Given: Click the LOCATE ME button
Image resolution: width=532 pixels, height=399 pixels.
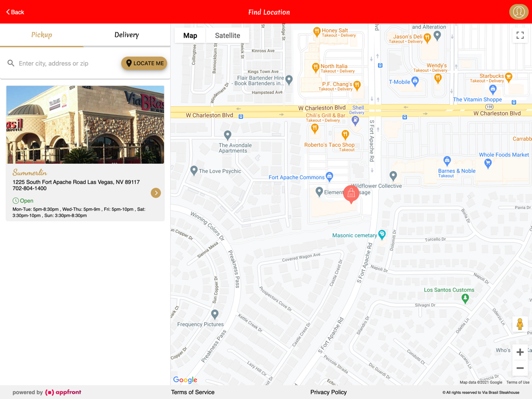Looking at the screenshot, I should (x=144, y=63).
